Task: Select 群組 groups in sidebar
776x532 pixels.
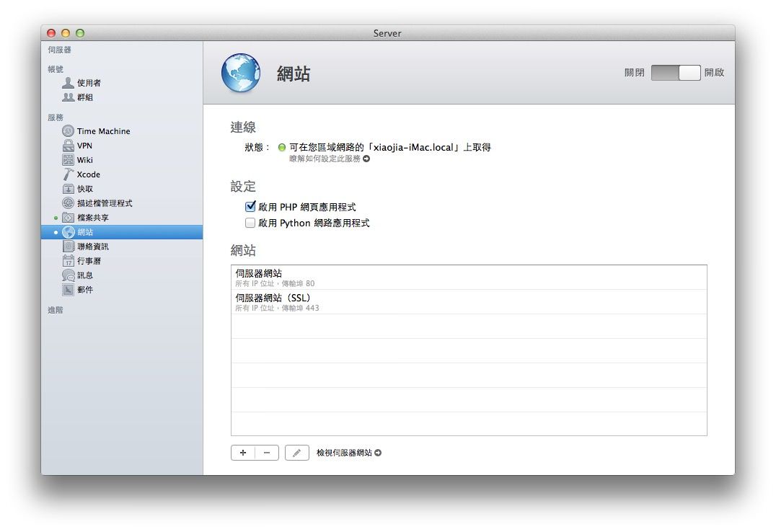Action: (x=84, y=97)
